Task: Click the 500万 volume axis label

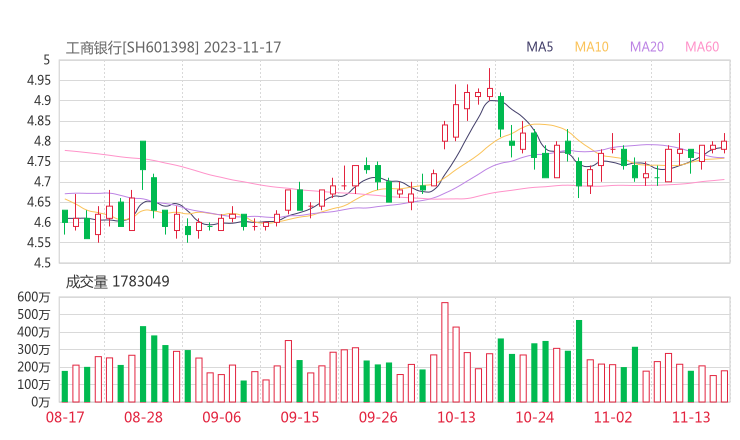Action: pyautogui.click(x=34, y=314)
